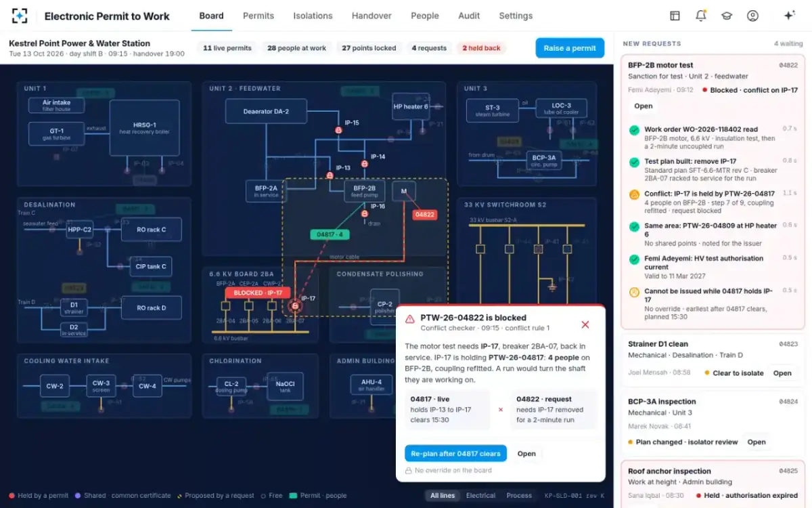
Task: Open the training graduation cap icon
Action: tap(727, 16)
